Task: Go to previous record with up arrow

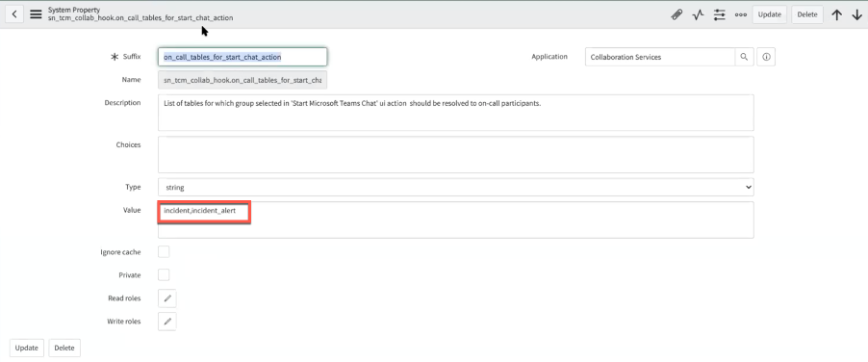Action: click(x=837, y=15)
